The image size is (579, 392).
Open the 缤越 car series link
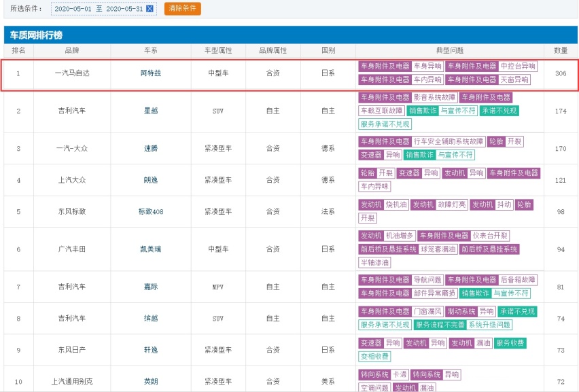[x=151, y=318]
